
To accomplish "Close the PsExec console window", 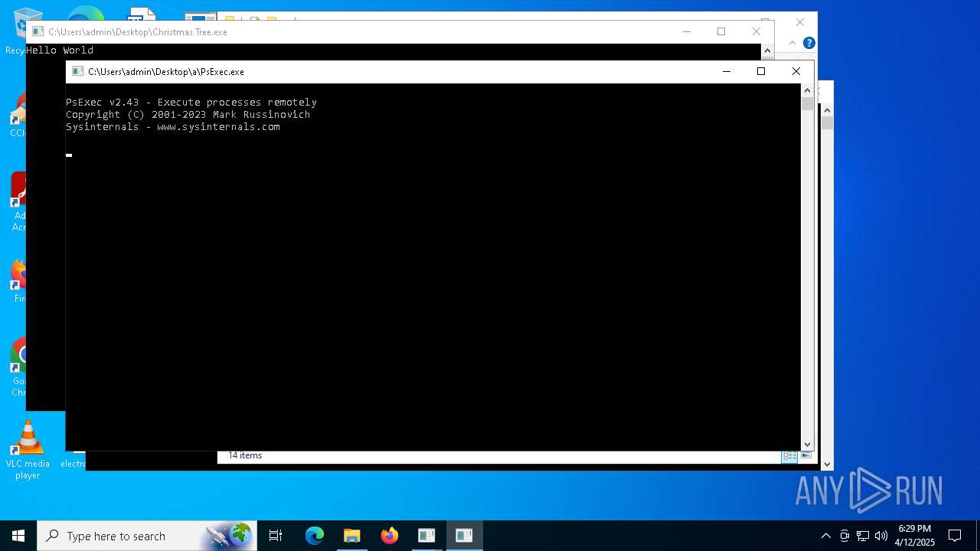I will [796, 71].
